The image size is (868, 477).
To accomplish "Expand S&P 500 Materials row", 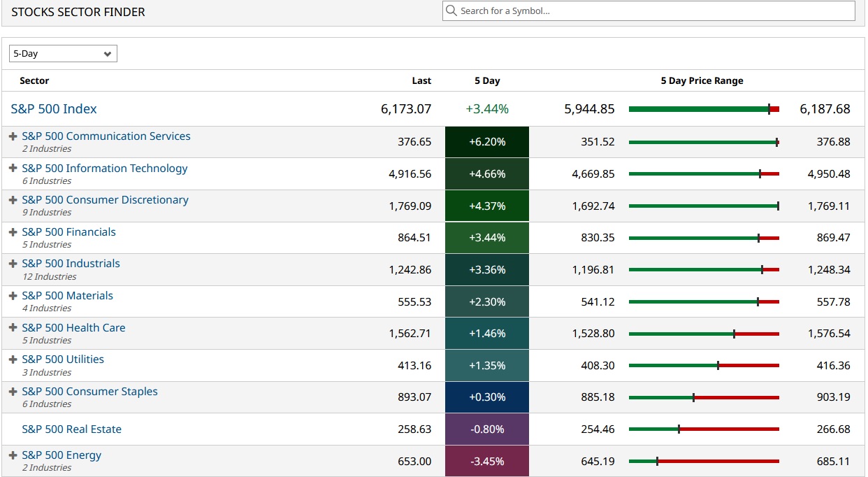I will (x=13, y=296).
